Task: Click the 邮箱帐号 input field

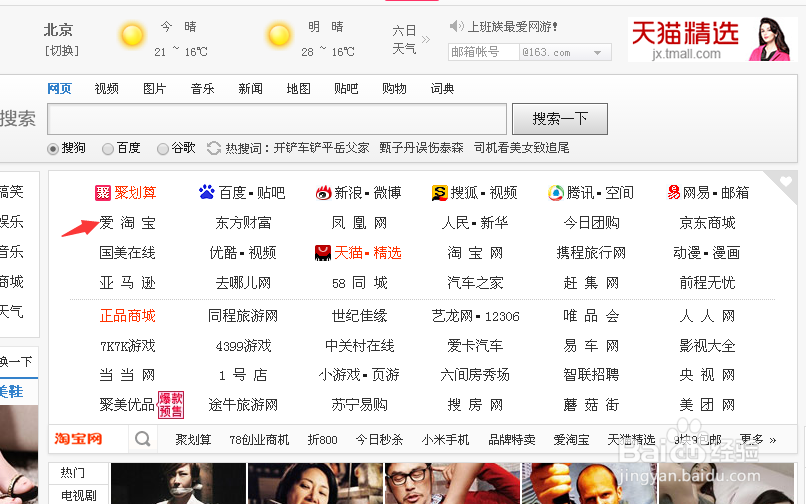Action: pyautogui.click(x=484, y=52)
